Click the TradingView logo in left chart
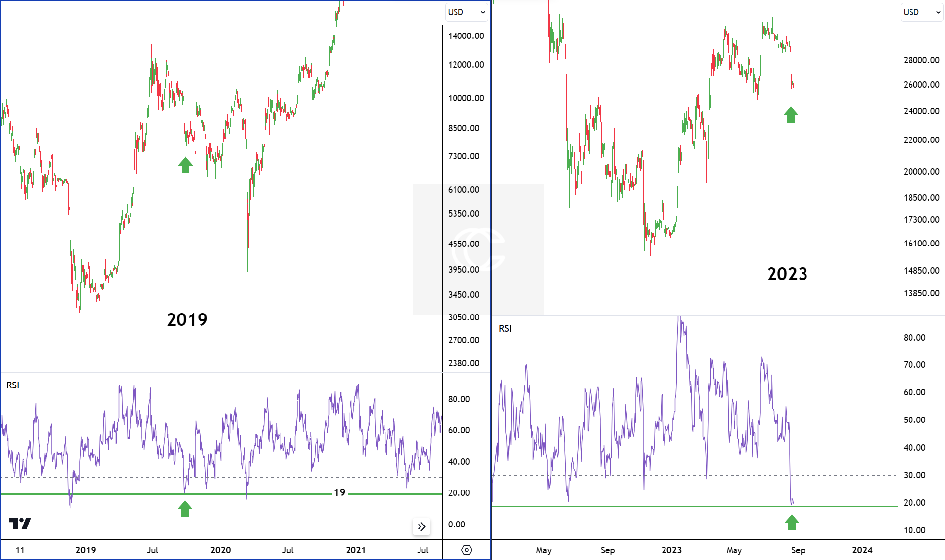Image resolution: width=945 pixels, height=560 pixels. point(20,524)
